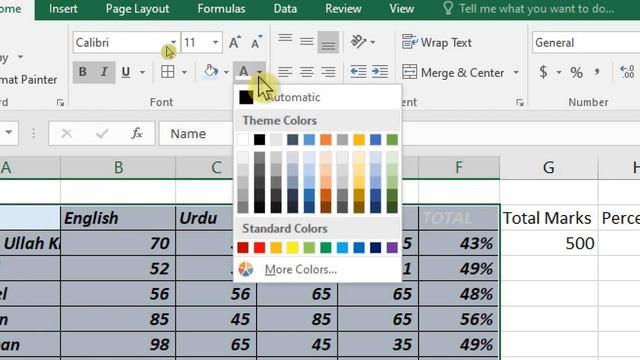Open the Insert ribbon tab
This screenshot has height=360, width=640.
(63, 9)
